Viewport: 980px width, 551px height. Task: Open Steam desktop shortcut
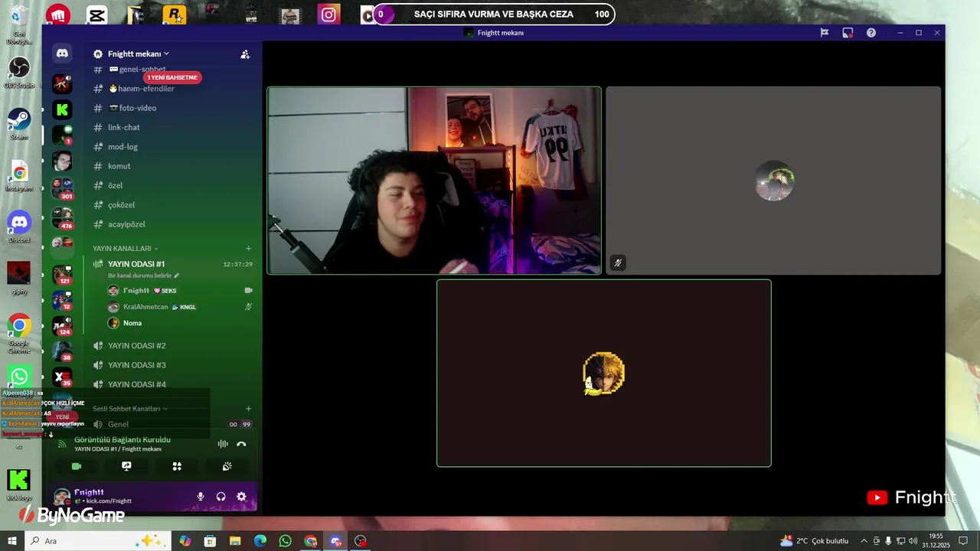19,124
